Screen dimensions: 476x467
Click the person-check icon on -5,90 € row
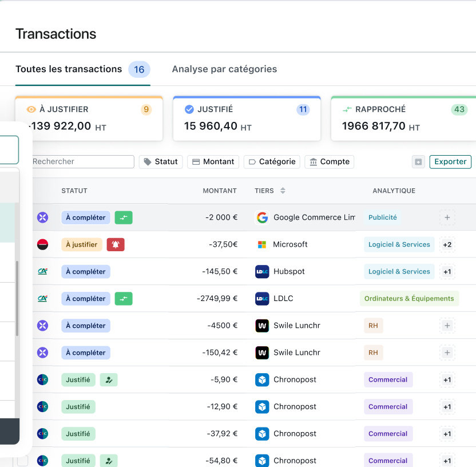click(109, 380)
